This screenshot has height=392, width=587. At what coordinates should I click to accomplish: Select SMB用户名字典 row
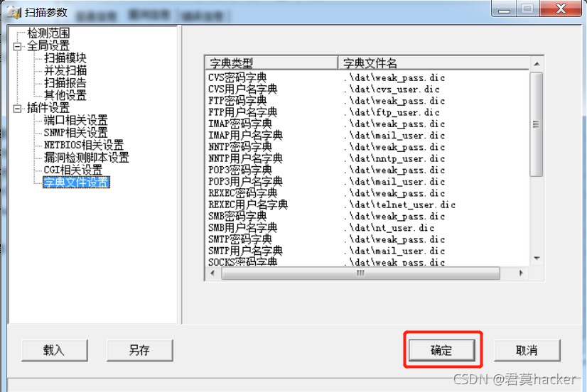pyautogui.click(x=367, y=228)
